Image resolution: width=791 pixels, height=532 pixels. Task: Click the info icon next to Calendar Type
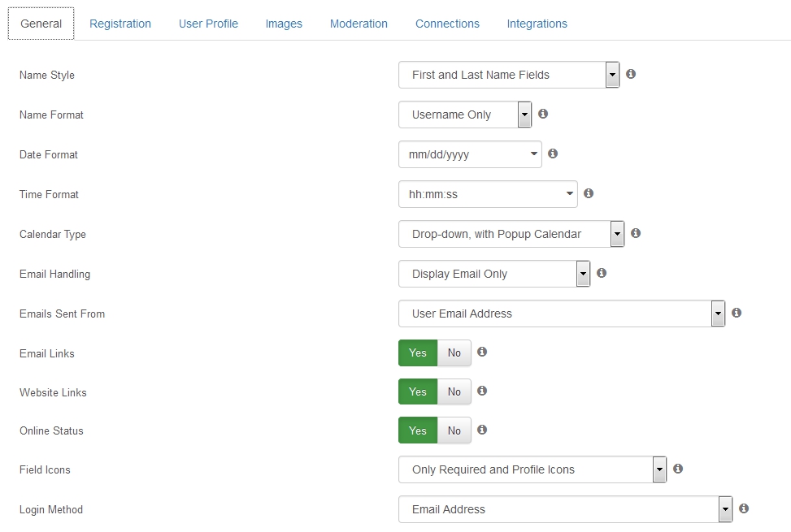click(x=636, y=233)
